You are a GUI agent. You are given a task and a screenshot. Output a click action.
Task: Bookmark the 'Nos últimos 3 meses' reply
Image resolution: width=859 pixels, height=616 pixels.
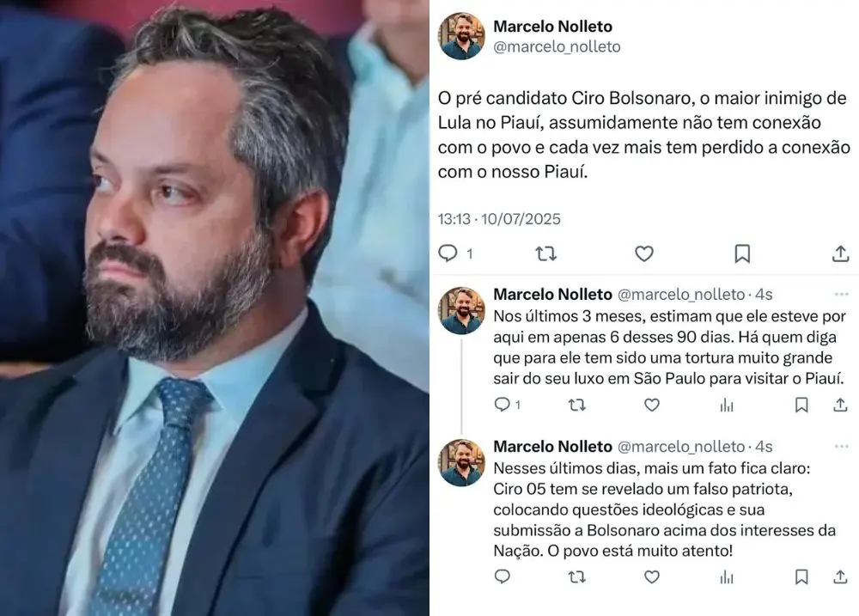click(801, 405)
